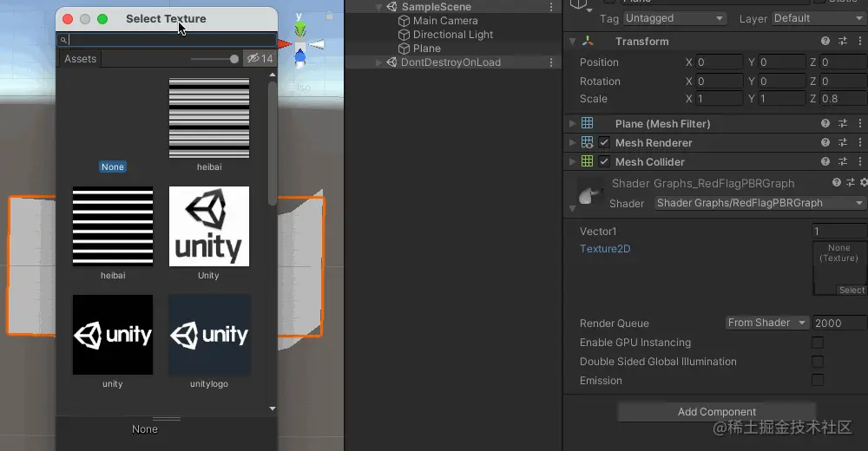Click the Render Queue value field 2000

839,323
